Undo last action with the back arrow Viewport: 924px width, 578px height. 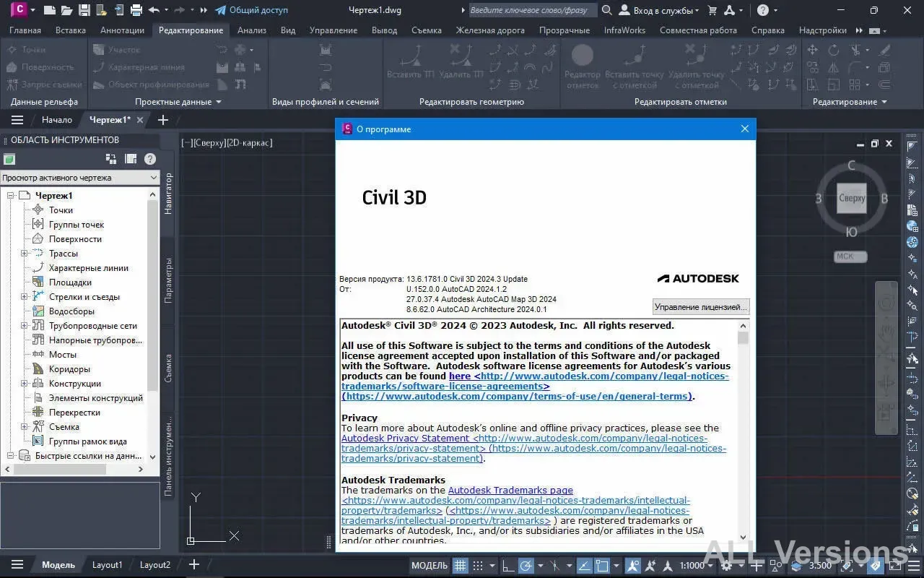[154, 10]
